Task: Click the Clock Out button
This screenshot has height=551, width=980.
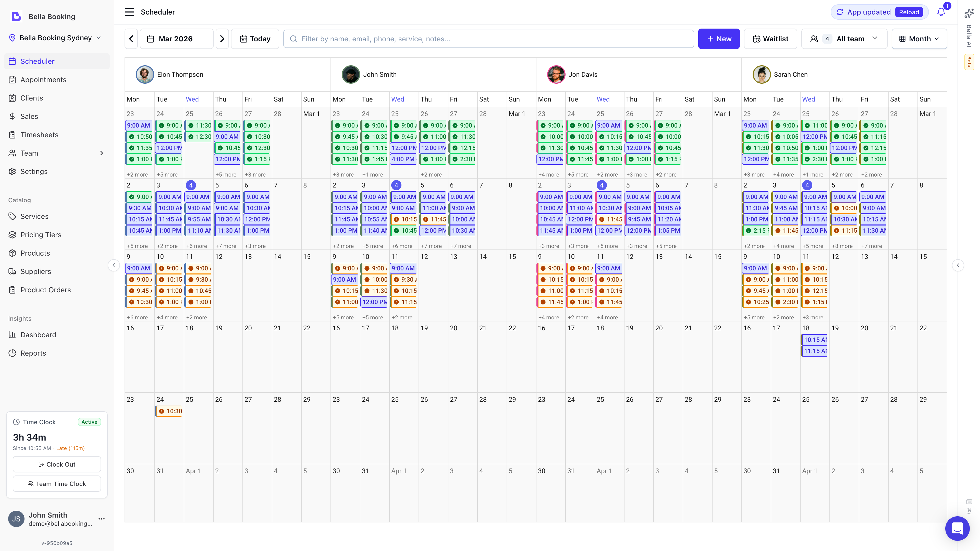Action: click(x=56, y=464)
